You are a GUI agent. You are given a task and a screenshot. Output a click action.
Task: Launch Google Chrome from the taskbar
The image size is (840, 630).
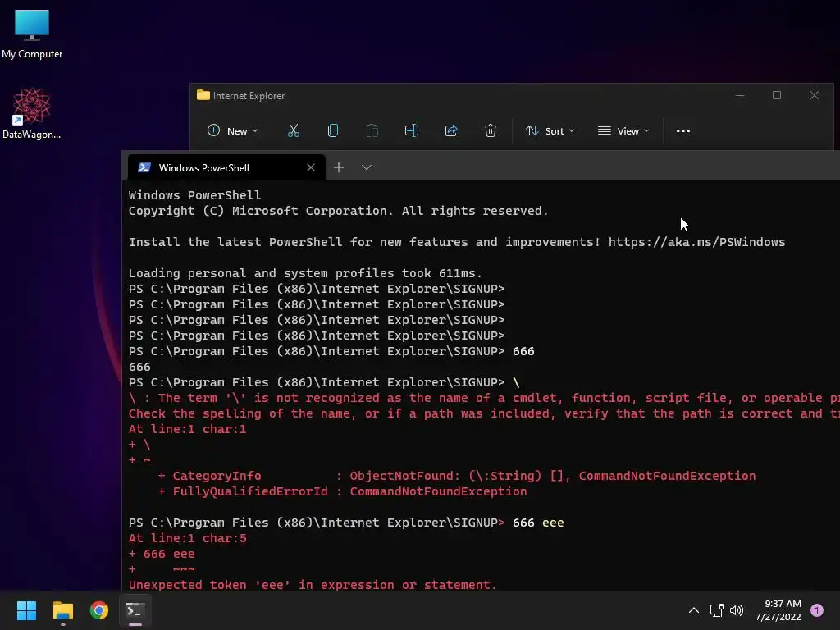coord(99,610)
